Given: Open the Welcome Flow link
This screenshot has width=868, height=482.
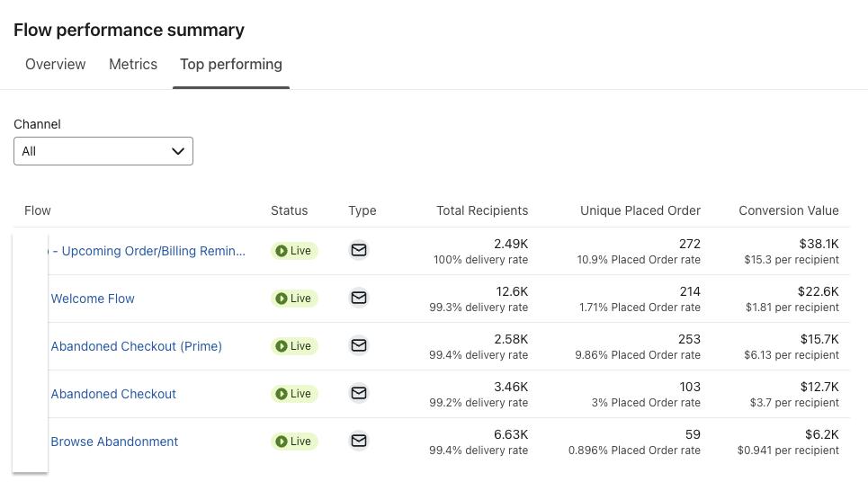Looking at the screenshot, I should [x=93, y=299].
